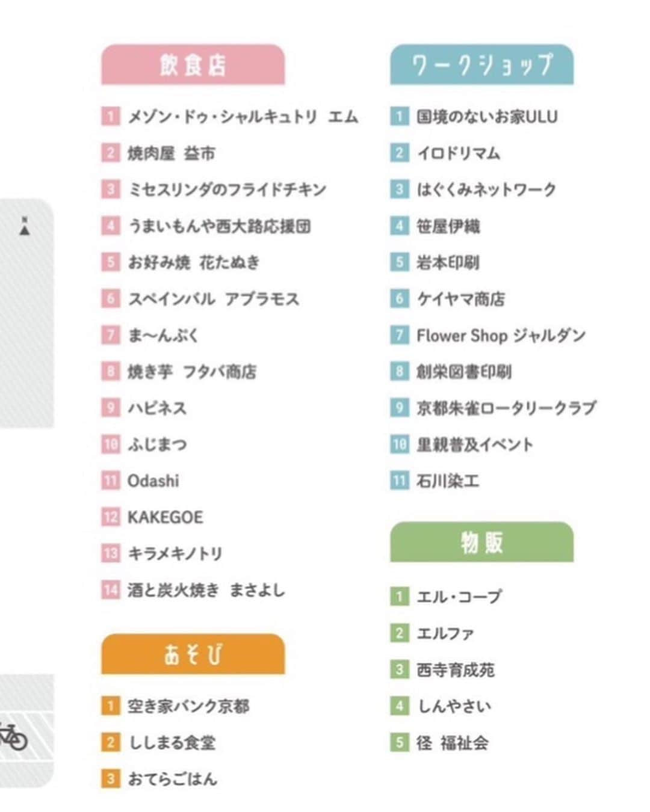The image size is (650, 812).
Task: Click green number 4 badge beside しんやさい
Action: tap(399, 706)
